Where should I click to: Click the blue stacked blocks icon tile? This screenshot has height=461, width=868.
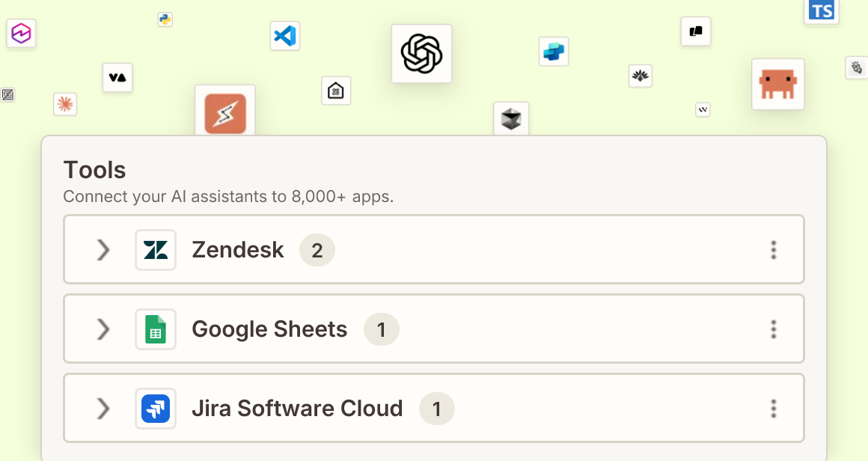554,52
